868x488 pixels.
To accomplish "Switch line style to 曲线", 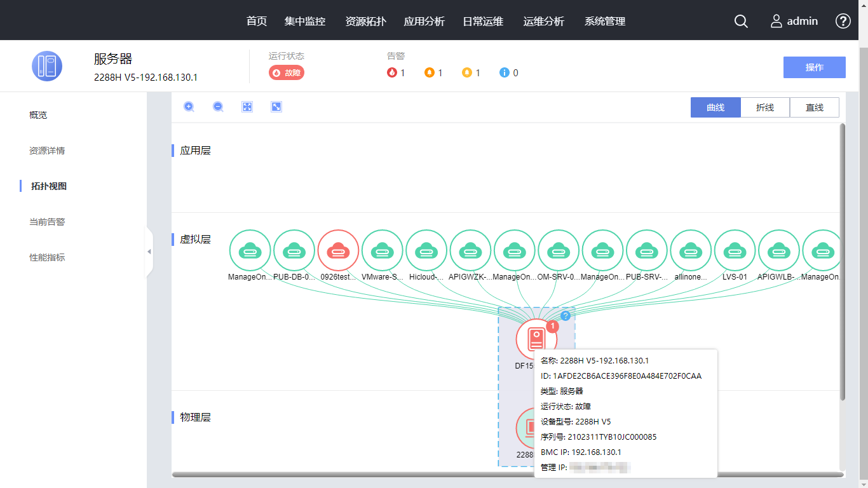I will point(715,107).
